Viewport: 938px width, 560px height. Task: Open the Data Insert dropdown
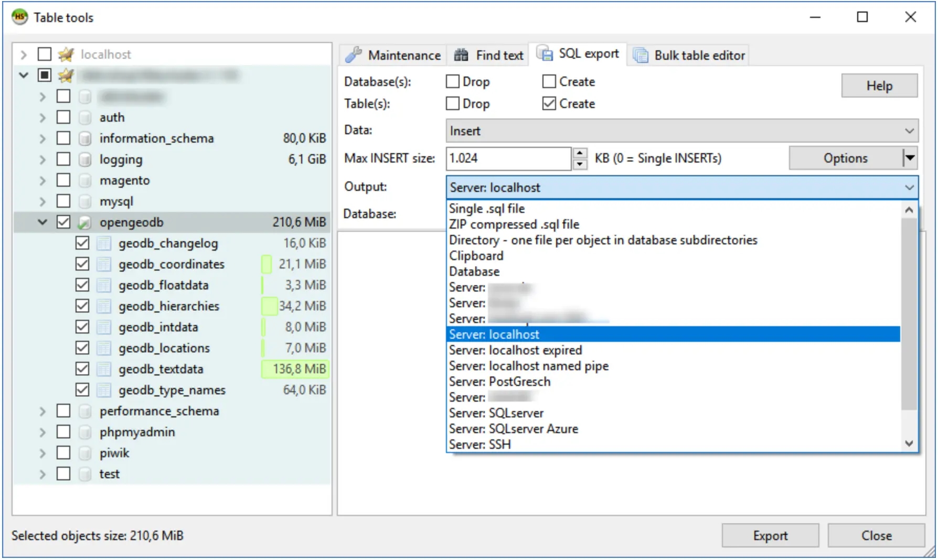pos(681,131)
